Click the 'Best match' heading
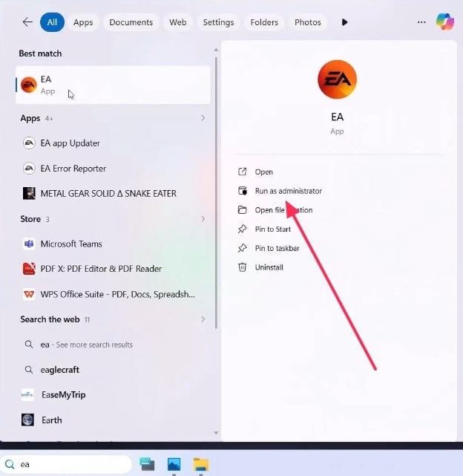463x476 pixels. [x=40, y=53]
